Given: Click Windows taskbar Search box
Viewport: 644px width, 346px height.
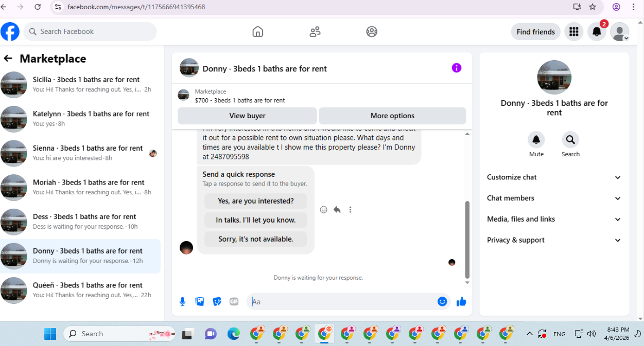Looking at the screenshot, I should [x=119, y=334].
